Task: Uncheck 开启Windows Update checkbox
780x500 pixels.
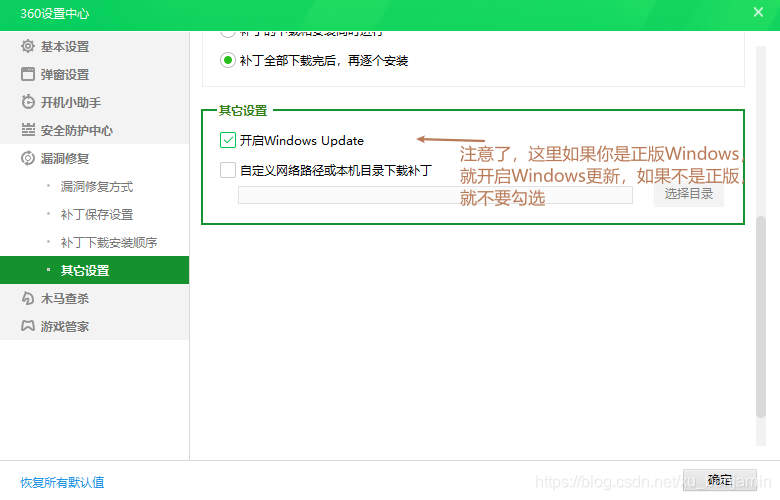Action: [228, 140]
